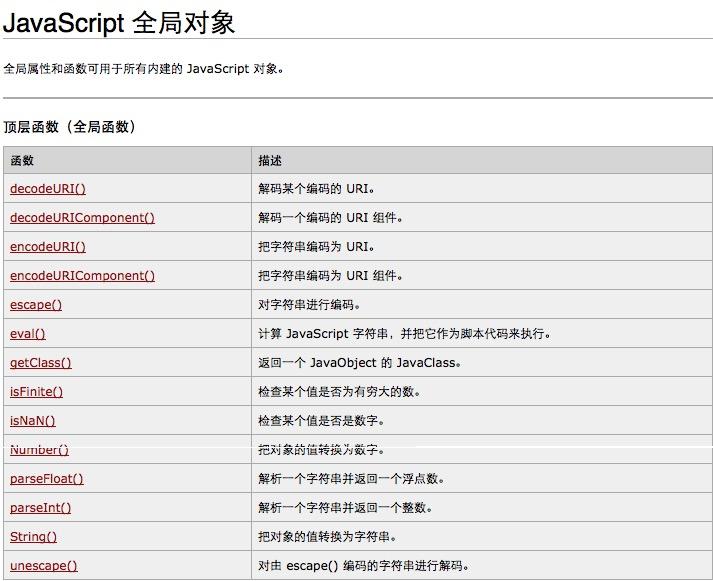Open the eval() function link
The height and width of the screenshot is (581, 713).
click(x=28, y=334)
